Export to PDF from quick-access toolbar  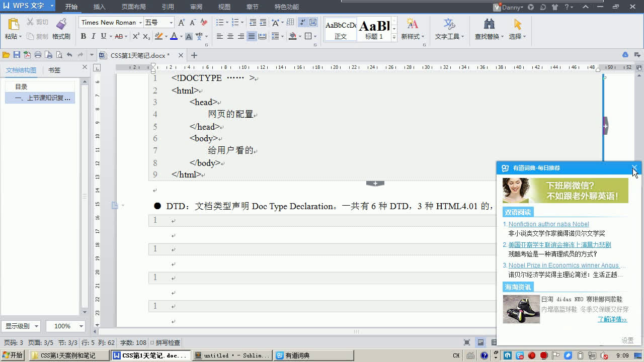(x=27, y=55)
